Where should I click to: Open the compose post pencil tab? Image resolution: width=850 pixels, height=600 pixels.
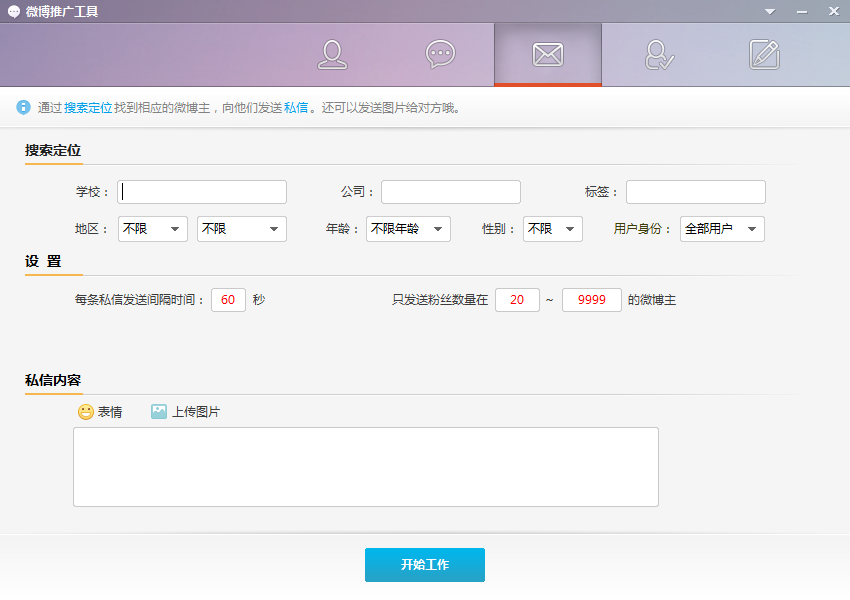(764, 54)
